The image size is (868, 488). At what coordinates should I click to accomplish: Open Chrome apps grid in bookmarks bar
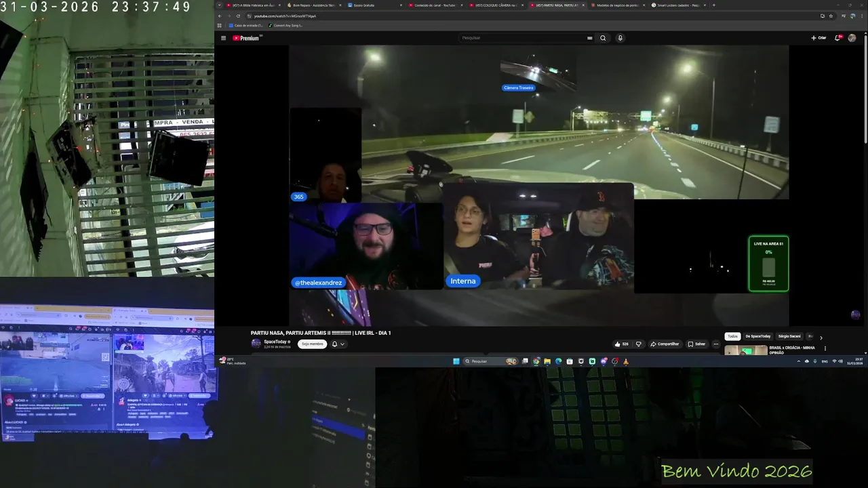pyautogui.click(x=220, y=25)
